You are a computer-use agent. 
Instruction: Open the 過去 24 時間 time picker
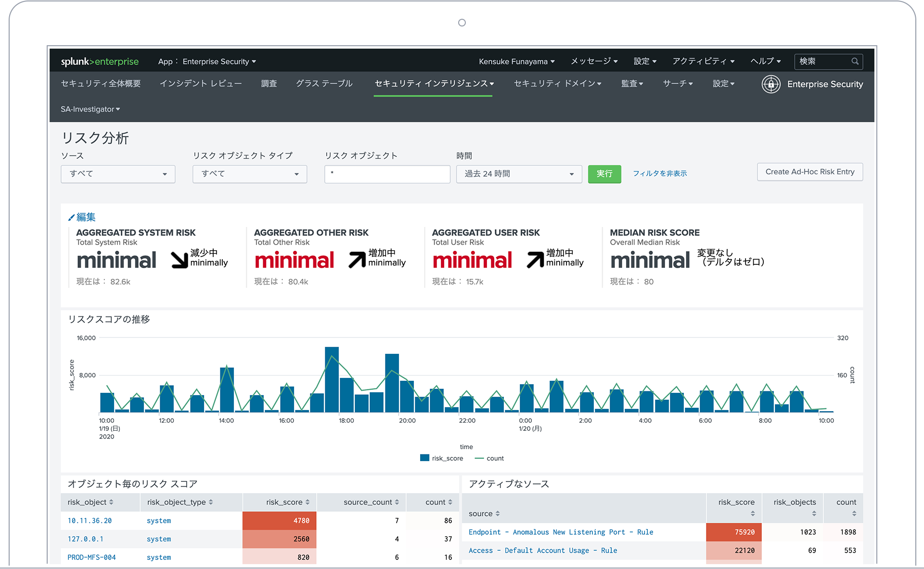coord(519,174)
